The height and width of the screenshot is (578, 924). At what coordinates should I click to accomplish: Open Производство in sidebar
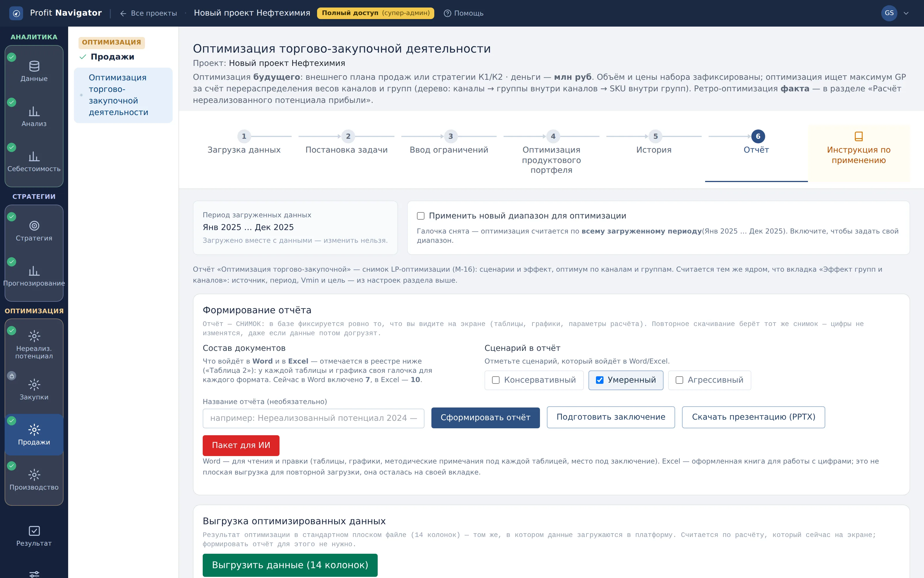tap(34, 480)
